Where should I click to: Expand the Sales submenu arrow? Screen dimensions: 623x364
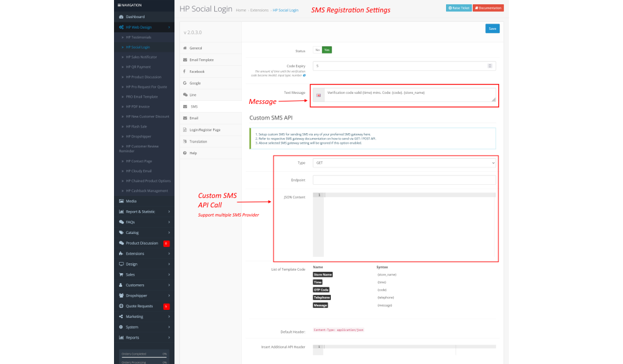click(x=169, y=274)
